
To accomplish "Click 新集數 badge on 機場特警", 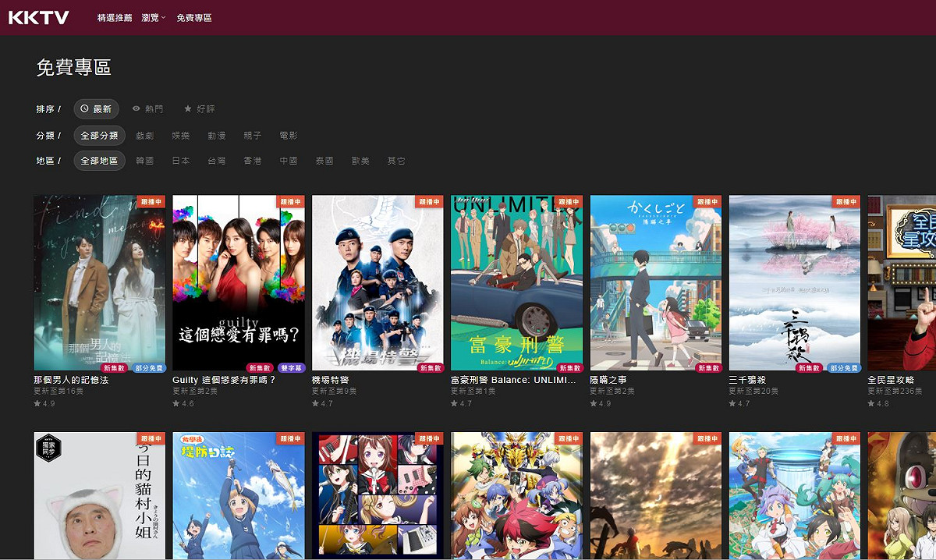I will (x=430, y=367).
